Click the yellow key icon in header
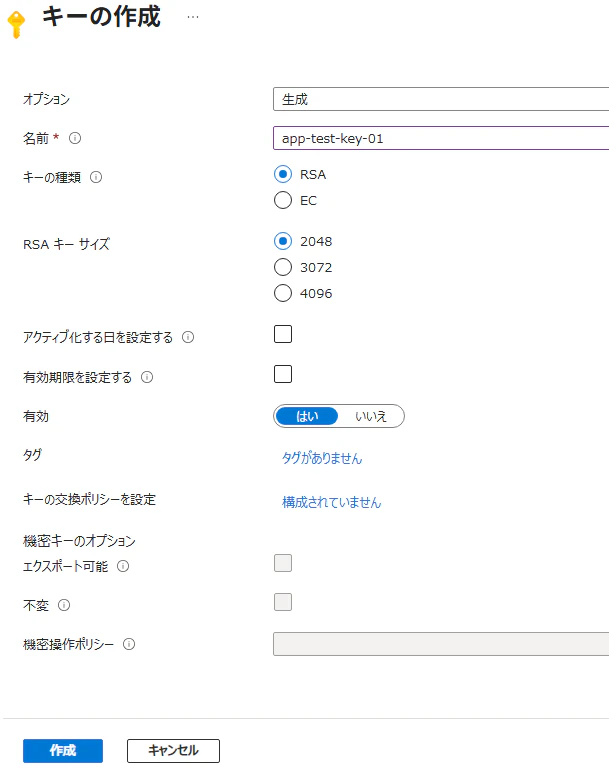This screenshot has width=609, height=778. [x=16, y=24]
